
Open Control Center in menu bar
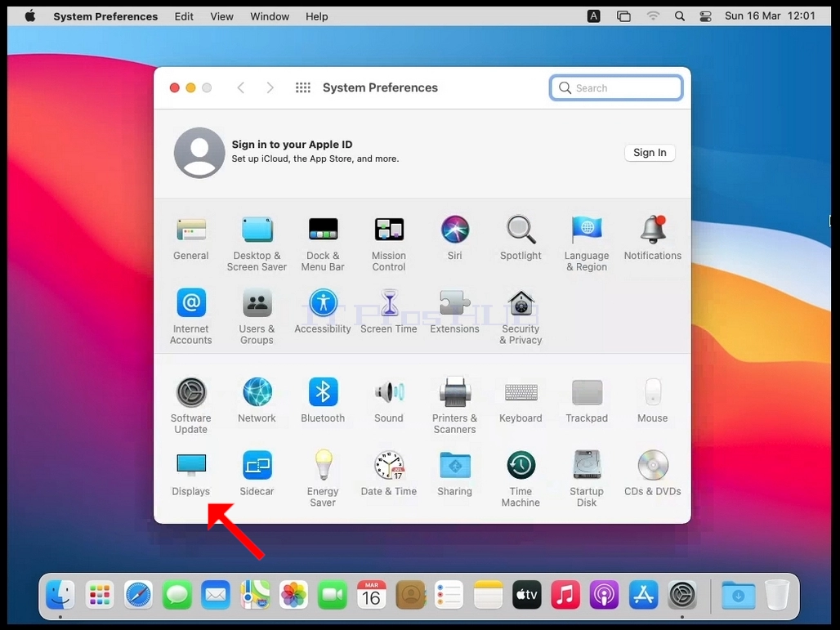point(705,16)
